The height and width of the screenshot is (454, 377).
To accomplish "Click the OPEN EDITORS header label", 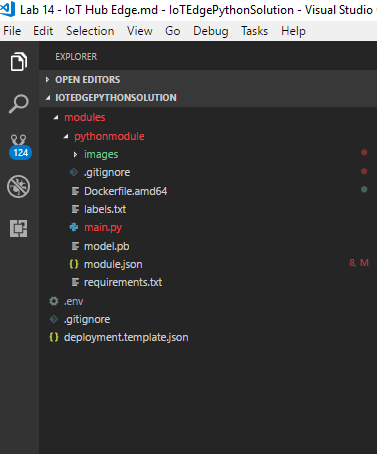I will (x=88, y=80).
